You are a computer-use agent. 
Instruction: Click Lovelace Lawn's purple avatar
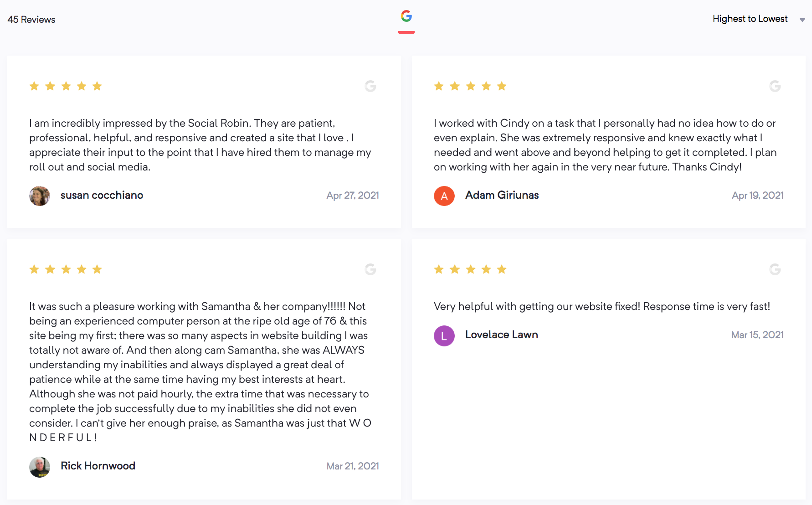444,335
